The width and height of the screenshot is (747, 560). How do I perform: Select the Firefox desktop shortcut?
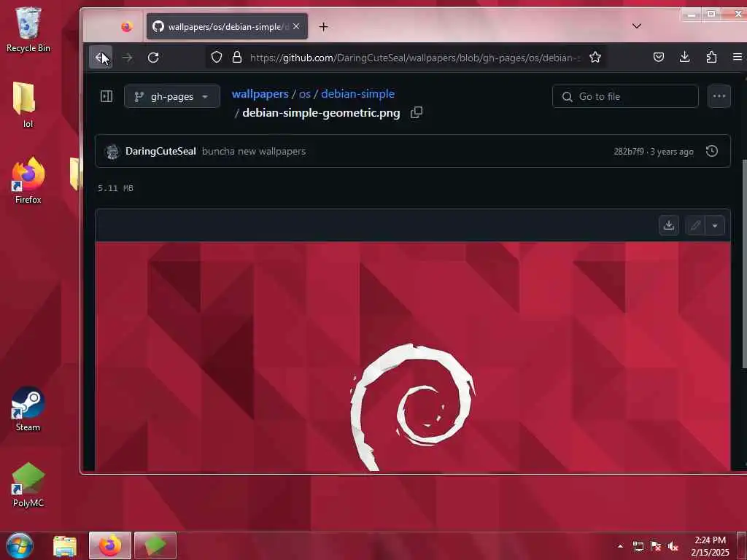(28, 180)
